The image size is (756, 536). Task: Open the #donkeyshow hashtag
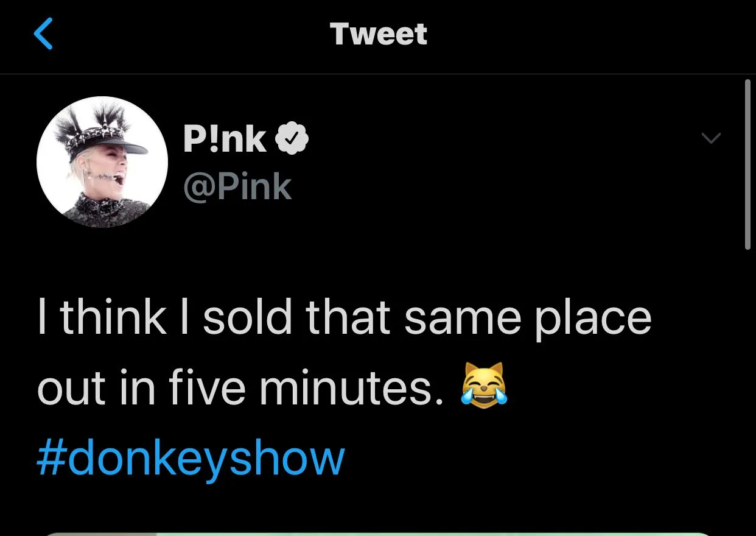191,458
